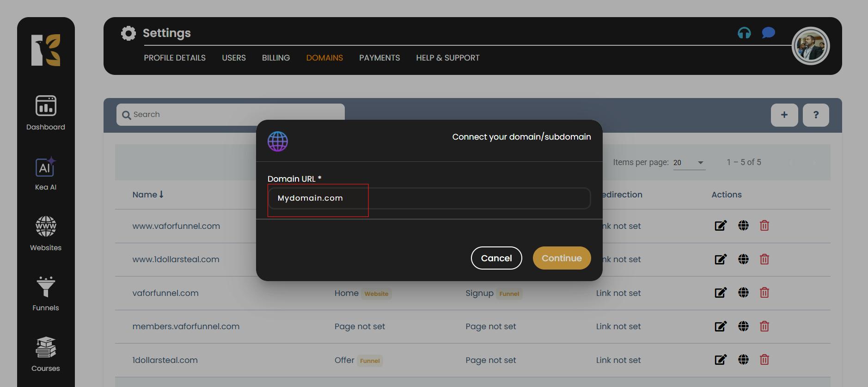Click the plus add domain button
The image size is (868, 387).
(784, 115)
